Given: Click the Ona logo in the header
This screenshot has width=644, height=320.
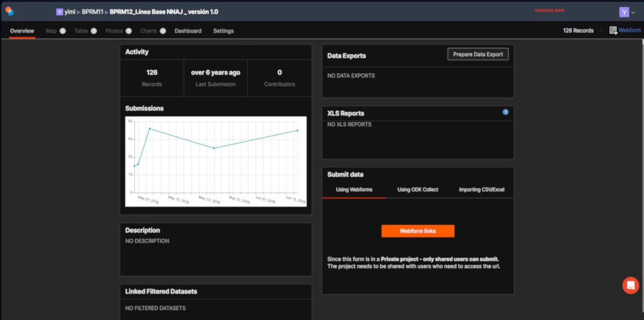Looking at the screenshot, I should [x=9, y=11].
